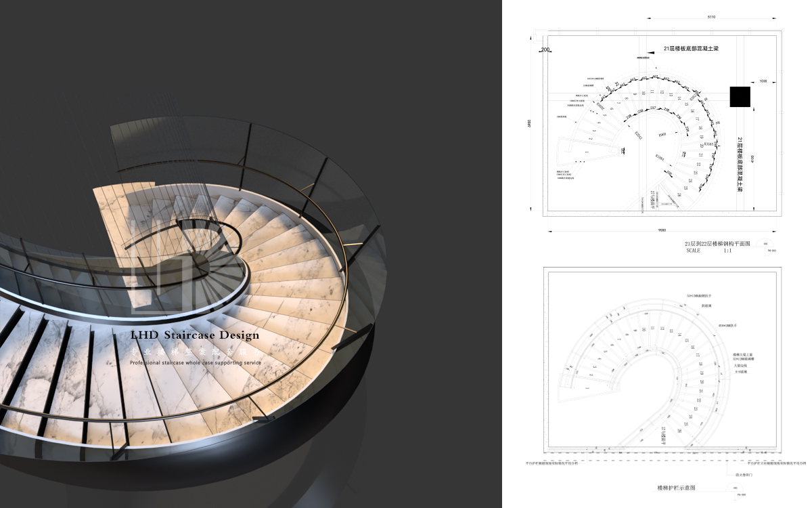Click the 楼梯护栏示意图 drawing title
Screen dimensions: 812x508
pos(676,488)
